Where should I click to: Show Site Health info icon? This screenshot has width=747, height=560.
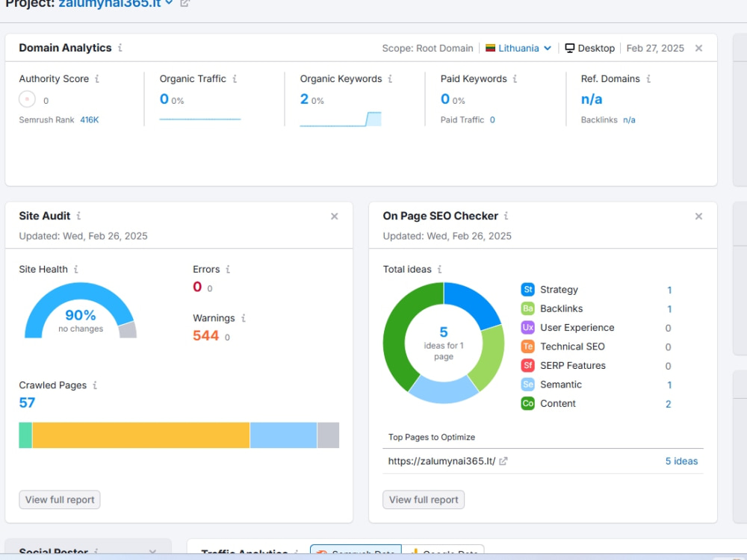[x=75, y=269]
